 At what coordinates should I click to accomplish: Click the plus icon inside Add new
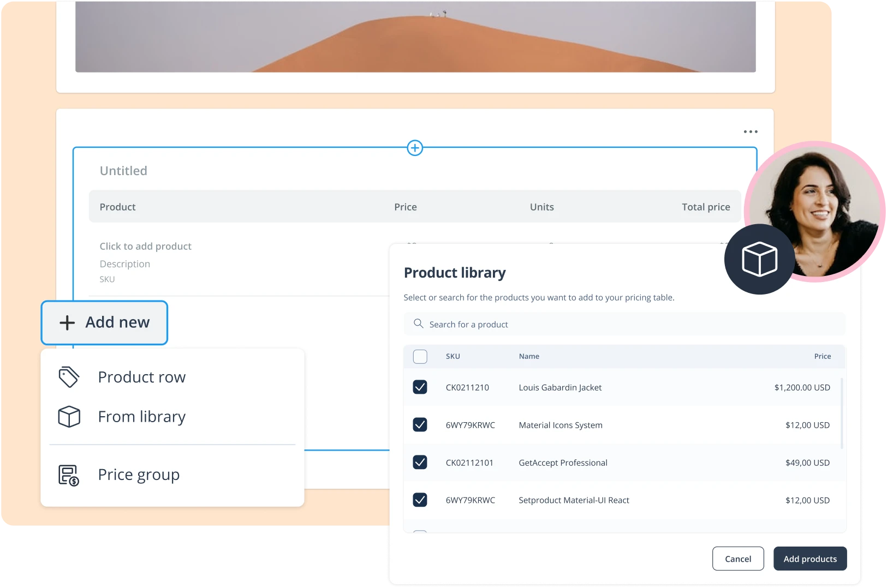click(66, 322)
